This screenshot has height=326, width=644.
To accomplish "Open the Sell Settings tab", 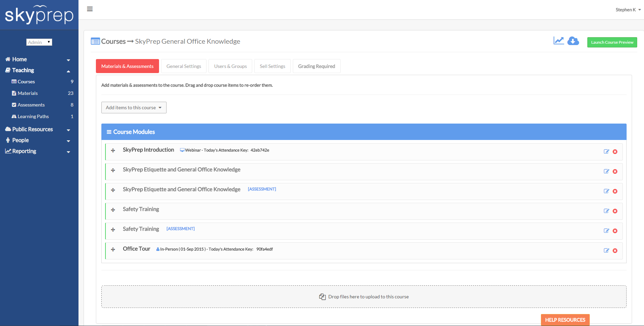I will (x=272, y=66).
